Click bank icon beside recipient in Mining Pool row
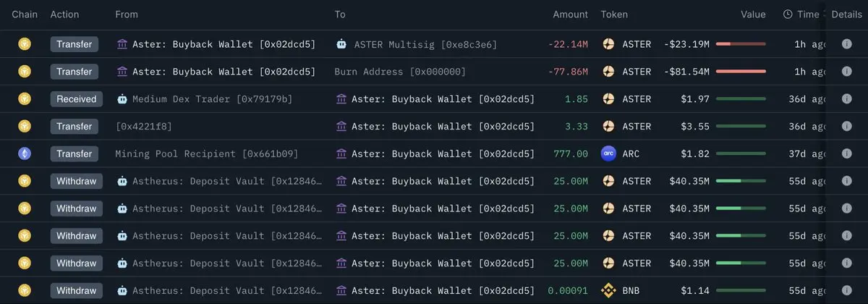Image resolution: width=868 pixels, height=304 pixels. [x=341, y=154]
